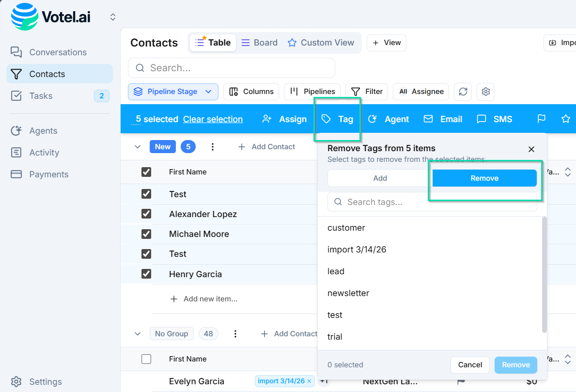The image size is (576, 392).
Task: Open table settings gear icon
Action: (486, 92)
